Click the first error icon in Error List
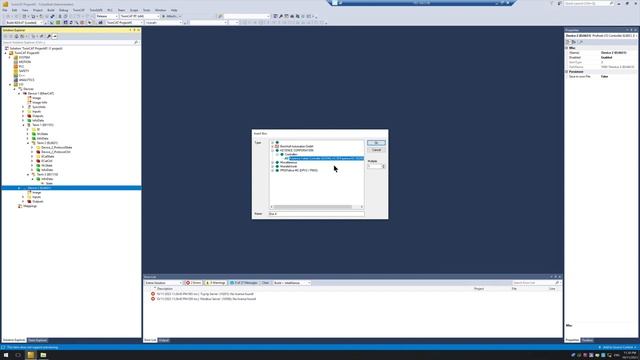 (153, 294)
